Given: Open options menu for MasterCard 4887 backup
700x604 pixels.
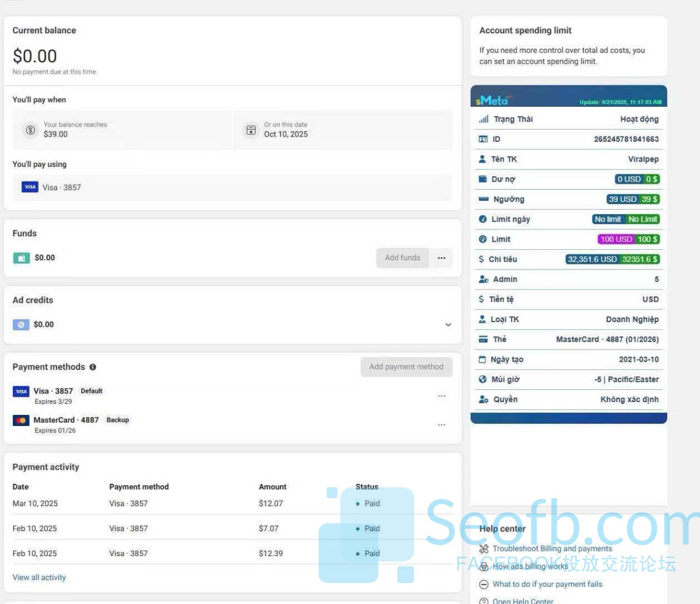Looking at the screenshot, I should [442, 425].
